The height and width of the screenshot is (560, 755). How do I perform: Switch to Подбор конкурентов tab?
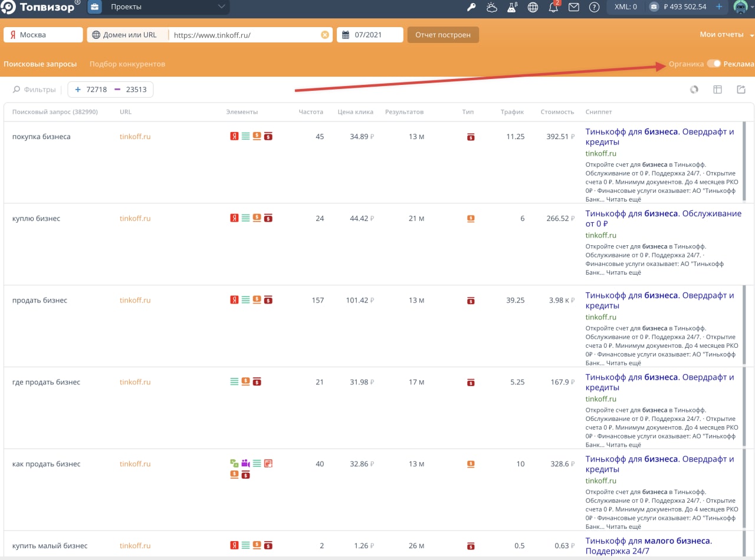coord(127,64)
